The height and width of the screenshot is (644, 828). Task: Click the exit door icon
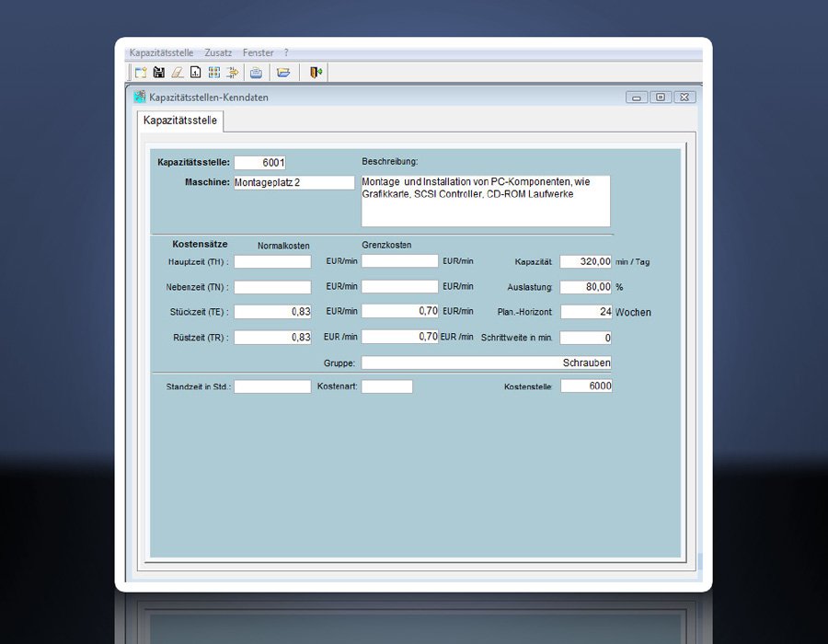pos(316,73)
